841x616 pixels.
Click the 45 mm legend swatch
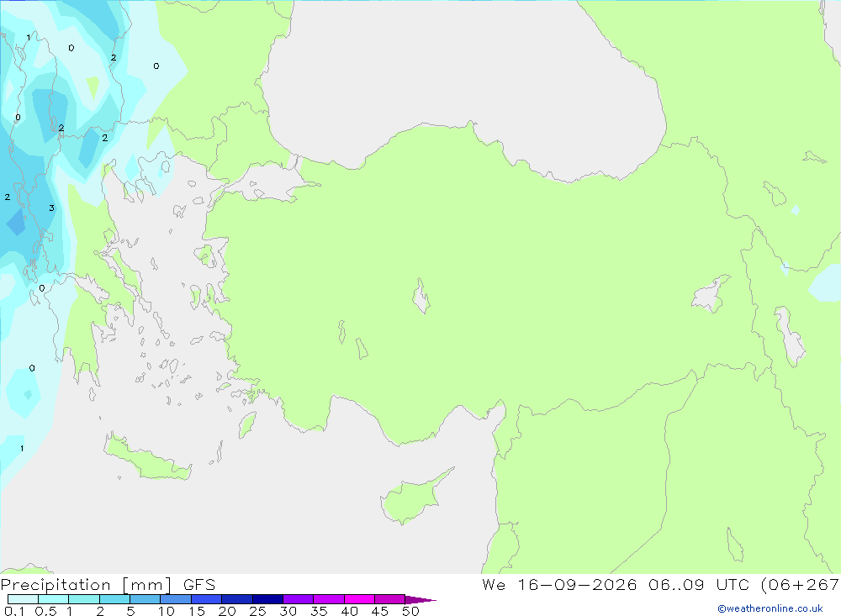point(389,599)
